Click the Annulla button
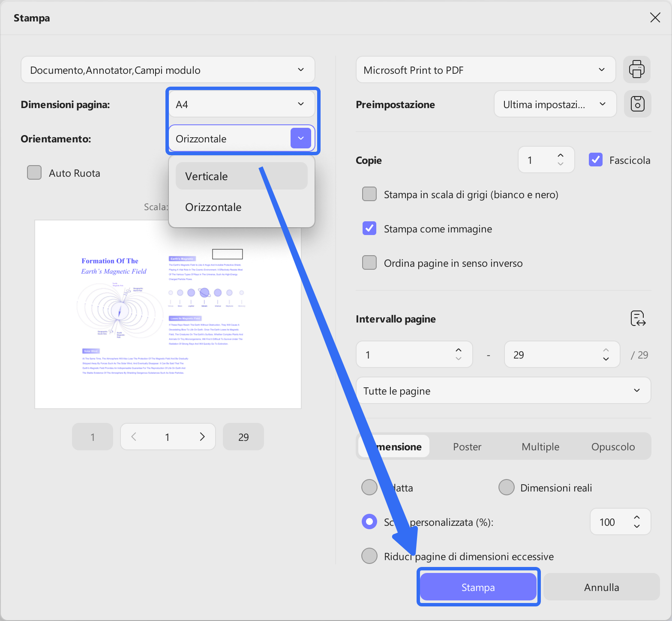This screenshot has width=672, height=621. (x=601, y=587)
